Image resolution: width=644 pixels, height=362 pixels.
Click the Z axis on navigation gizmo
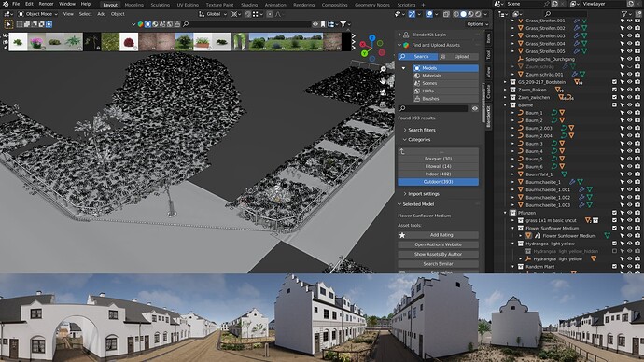click(x=372, y=37)
